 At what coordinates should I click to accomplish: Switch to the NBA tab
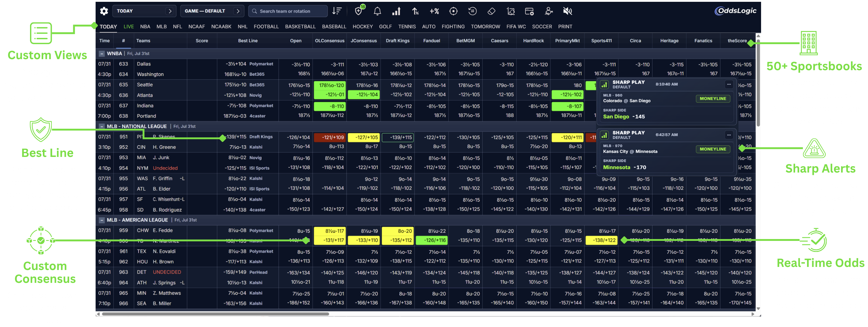coord(145,27)
